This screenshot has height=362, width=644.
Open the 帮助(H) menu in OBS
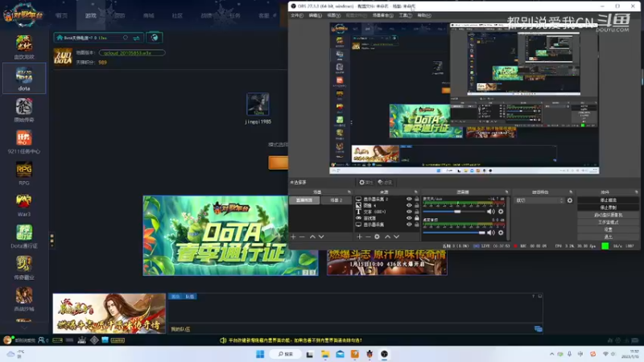pyautogui.click(x=424, y=15)
